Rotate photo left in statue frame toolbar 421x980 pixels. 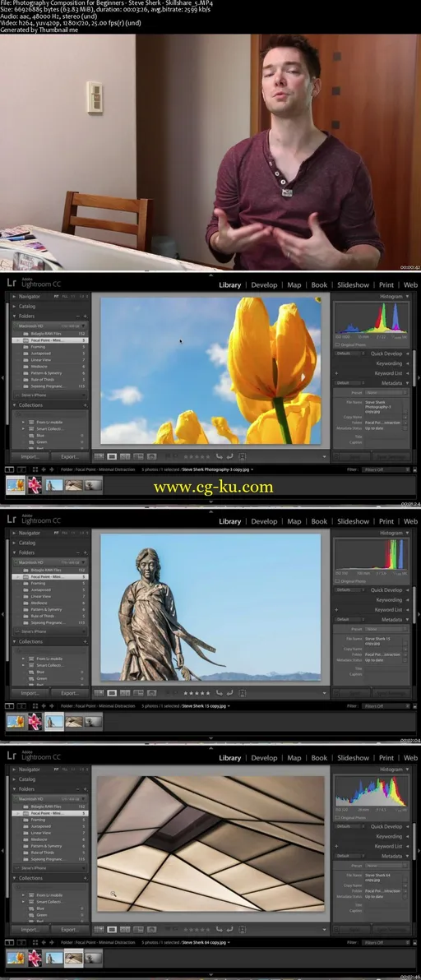[x=220, y=693]
